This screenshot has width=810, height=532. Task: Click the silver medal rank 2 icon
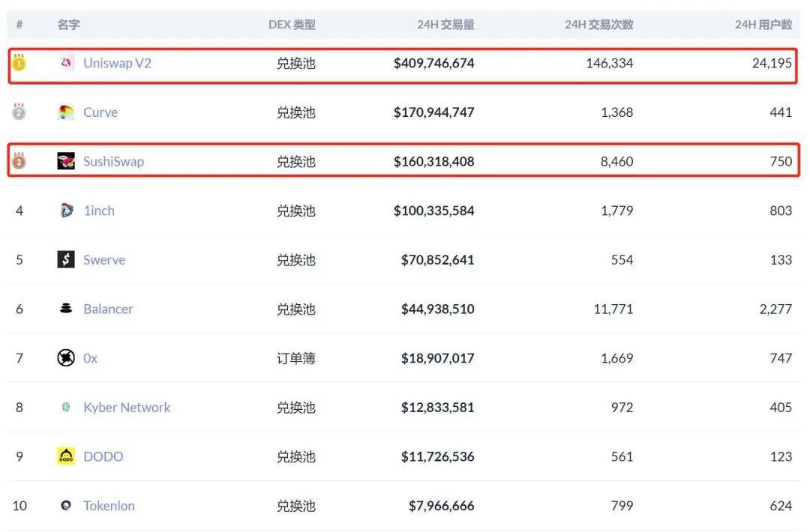tap(19, 111)
